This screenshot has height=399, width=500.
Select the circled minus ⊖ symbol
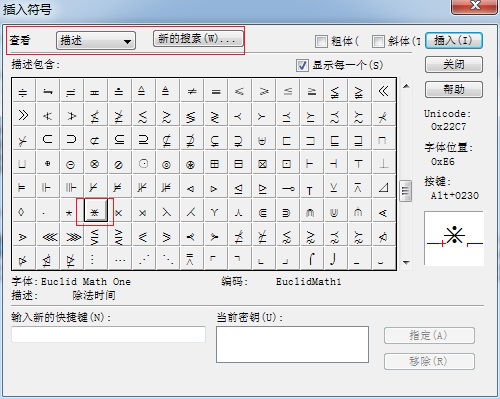click(71, 163)
